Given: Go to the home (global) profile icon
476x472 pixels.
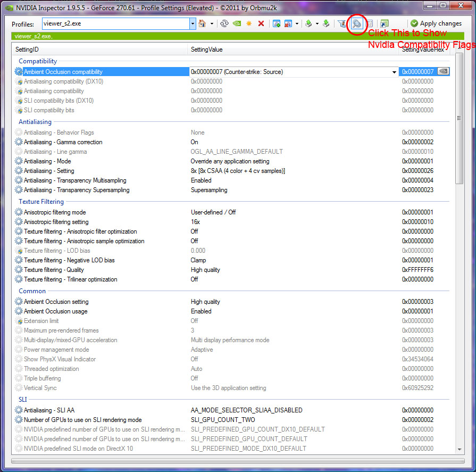Looking at the screenshot, I should pyautogui.click(x=202, y=23).
